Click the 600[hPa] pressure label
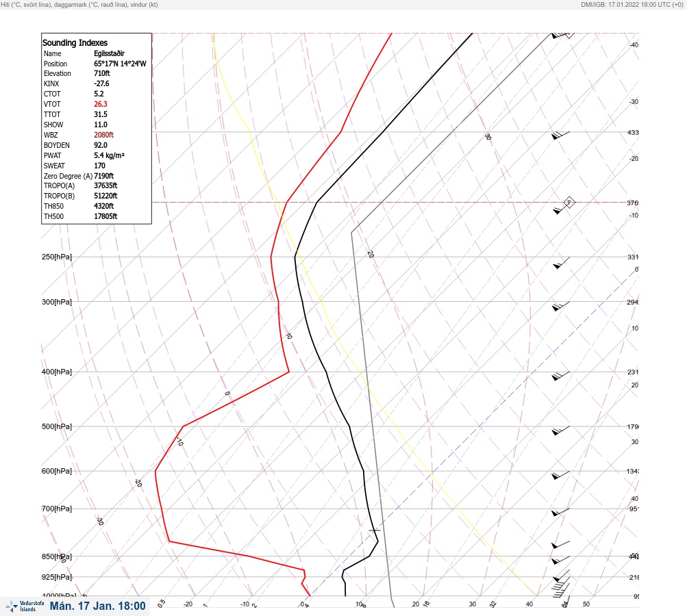 pos(57,471)
